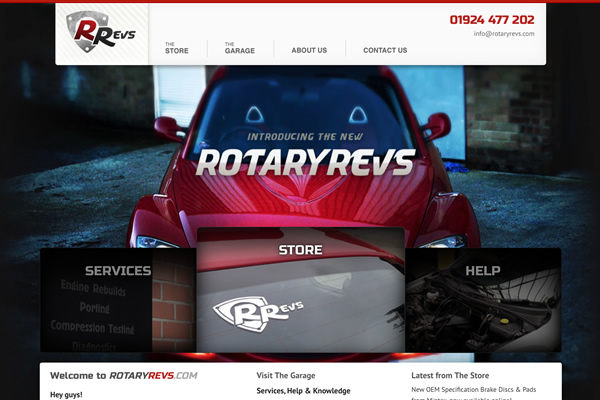
Task: Open the Store promo tile
Action: 300,290
